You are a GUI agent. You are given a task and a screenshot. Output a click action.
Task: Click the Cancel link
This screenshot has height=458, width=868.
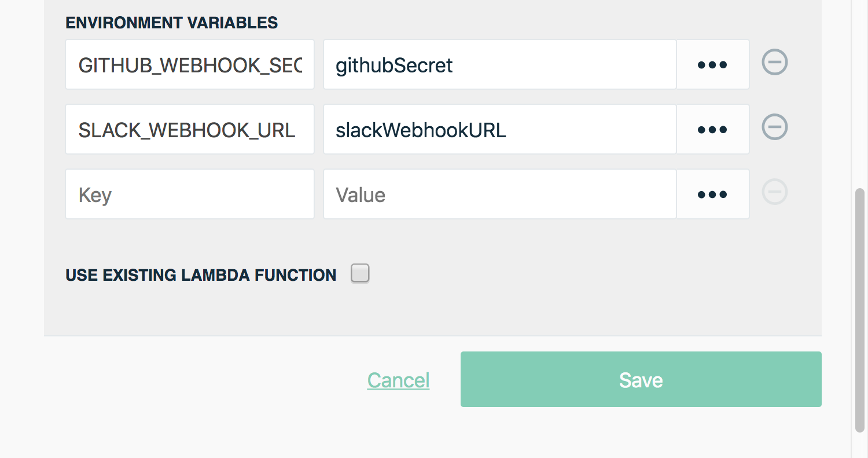[398, 380]
